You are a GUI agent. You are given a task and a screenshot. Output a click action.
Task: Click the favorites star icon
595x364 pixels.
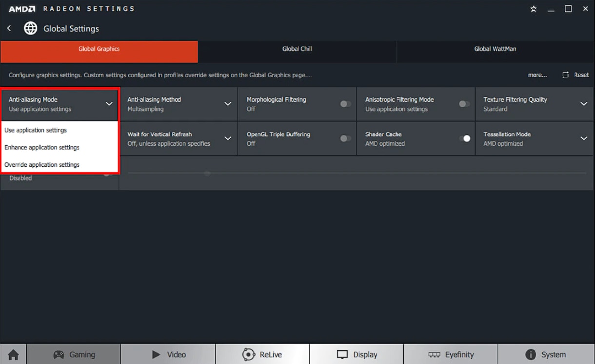click(x=534, y=9)
